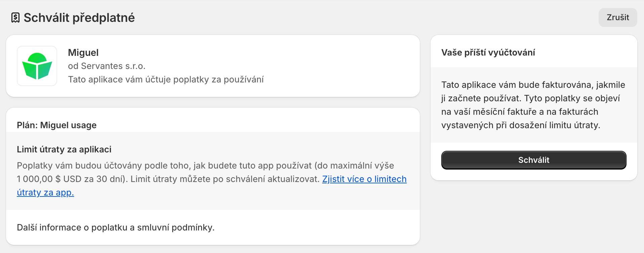Click the 'od Servantes s.r.o.' developer text
Viewport: 644px width, 253px height.
click(107, 66)
